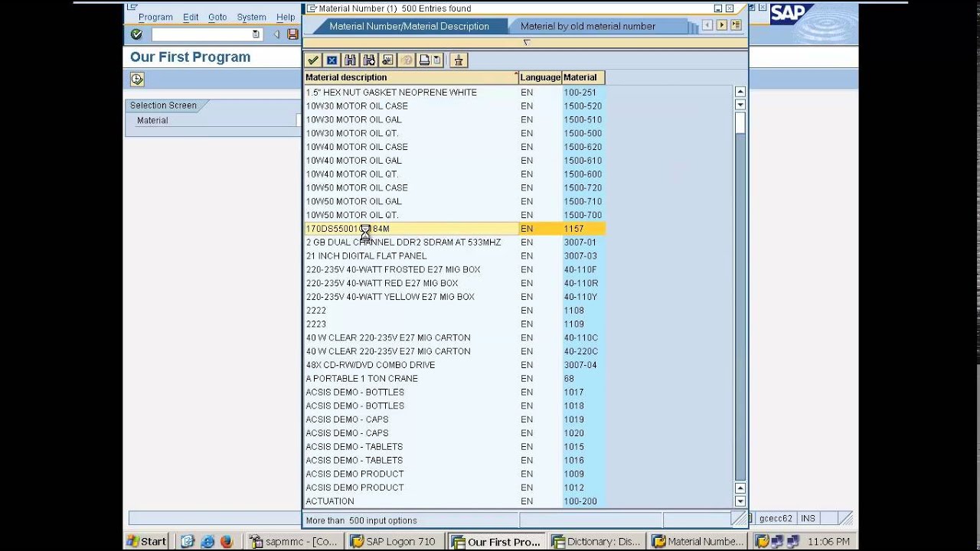Click the Material description column header

[411, 77]
